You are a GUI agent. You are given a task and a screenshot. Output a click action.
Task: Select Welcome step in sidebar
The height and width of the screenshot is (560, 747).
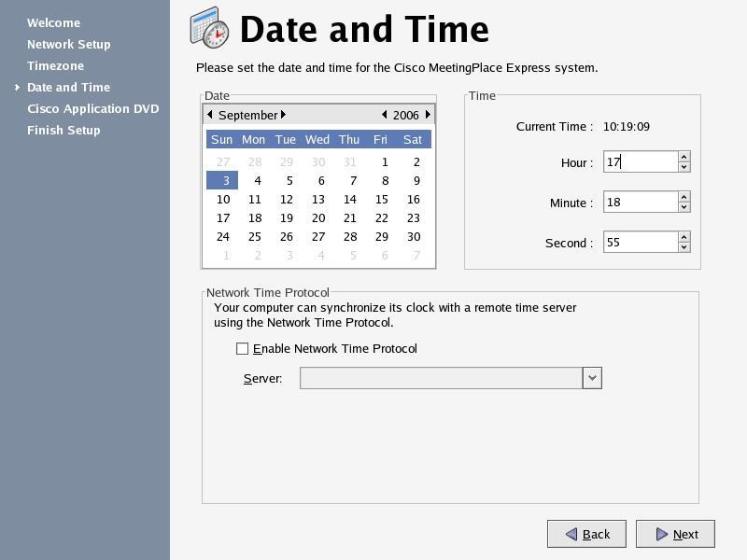53,22
